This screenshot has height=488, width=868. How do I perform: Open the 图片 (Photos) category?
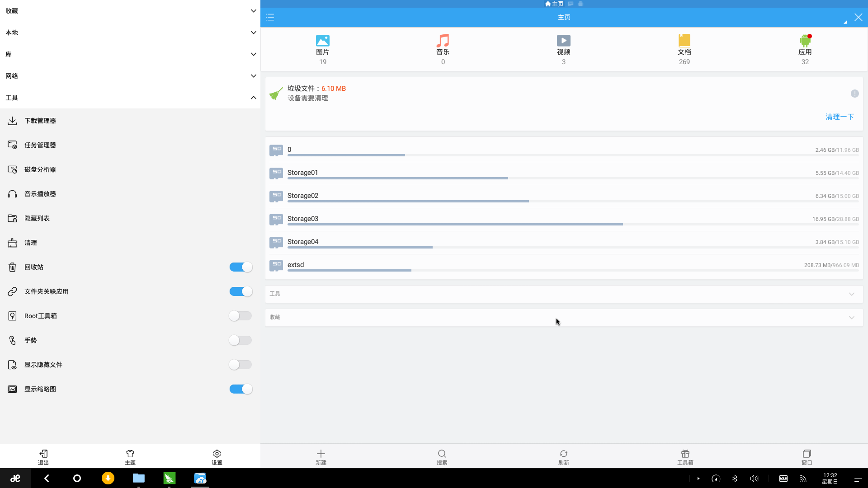tap(322, 49)
